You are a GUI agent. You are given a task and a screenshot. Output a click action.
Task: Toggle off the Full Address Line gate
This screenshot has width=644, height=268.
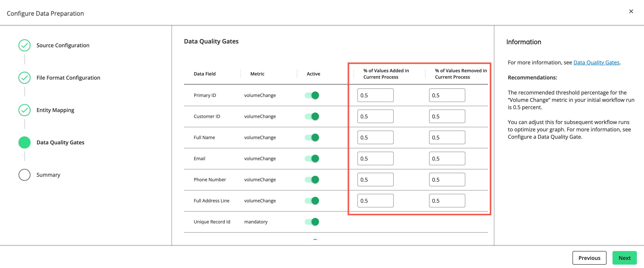(x=312, y=201)
